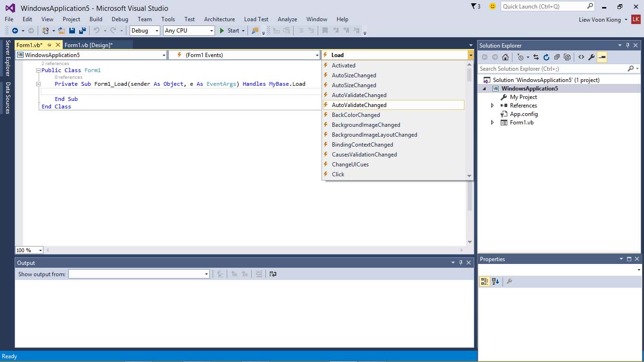Refresh the Solution Explorer
644x362 pixels.
point(546,57)
